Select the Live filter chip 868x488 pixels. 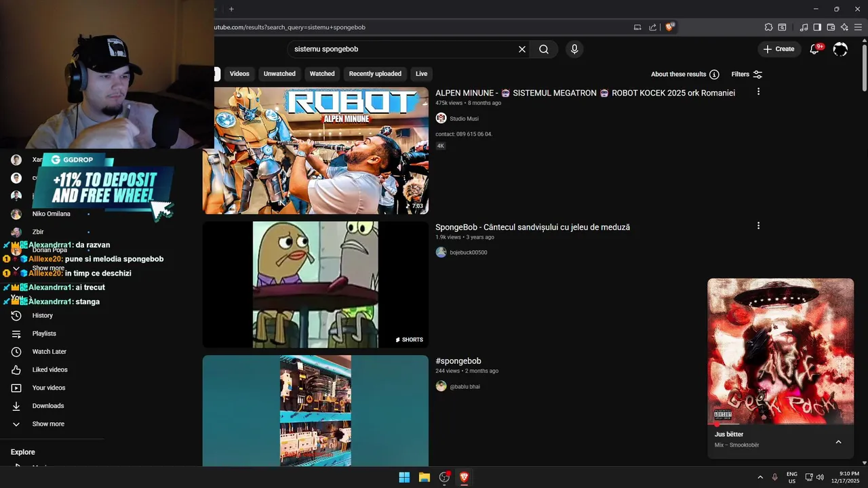421,74
